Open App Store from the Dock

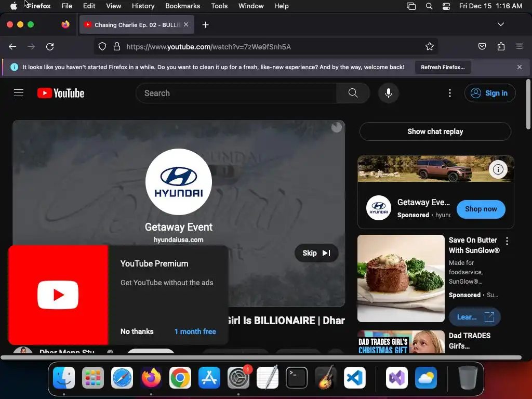coord(209,378)
